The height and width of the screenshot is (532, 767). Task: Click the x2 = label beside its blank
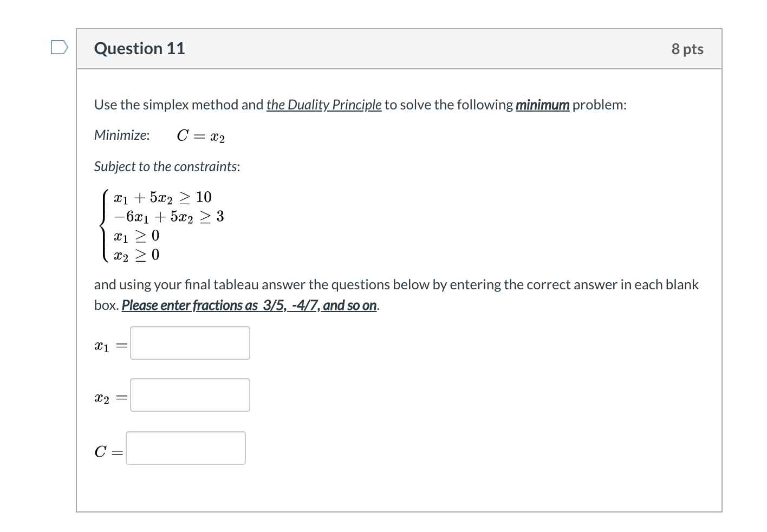(110, 397)
